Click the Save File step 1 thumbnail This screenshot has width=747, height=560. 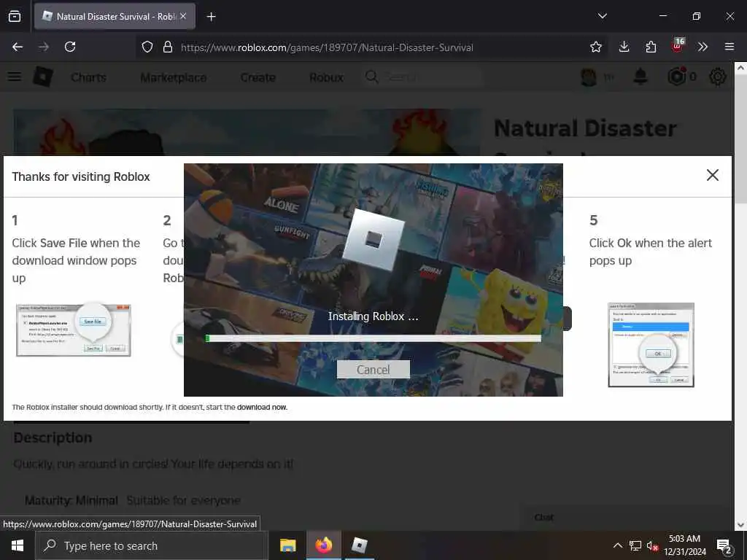[x=74, y=330]
